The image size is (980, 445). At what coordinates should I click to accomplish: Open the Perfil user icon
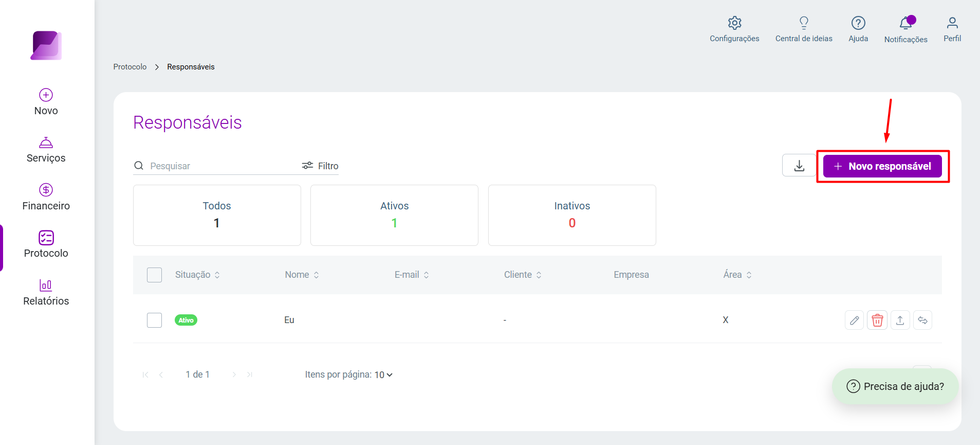952,23
